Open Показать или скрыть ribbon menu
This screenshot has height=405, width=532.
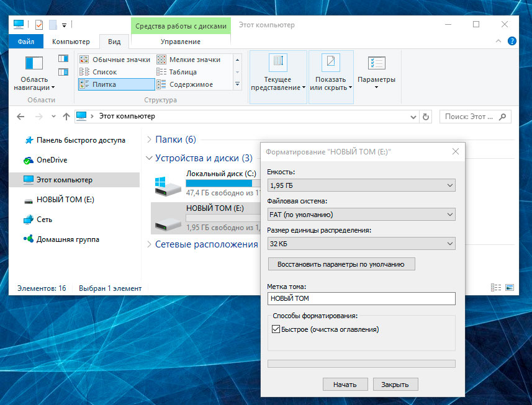coord(331,77)
